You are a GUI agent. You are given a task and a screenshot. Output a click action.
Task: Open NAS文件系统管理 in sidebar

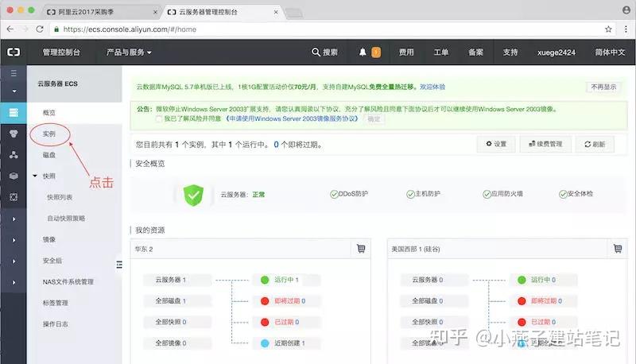[68, 281]
